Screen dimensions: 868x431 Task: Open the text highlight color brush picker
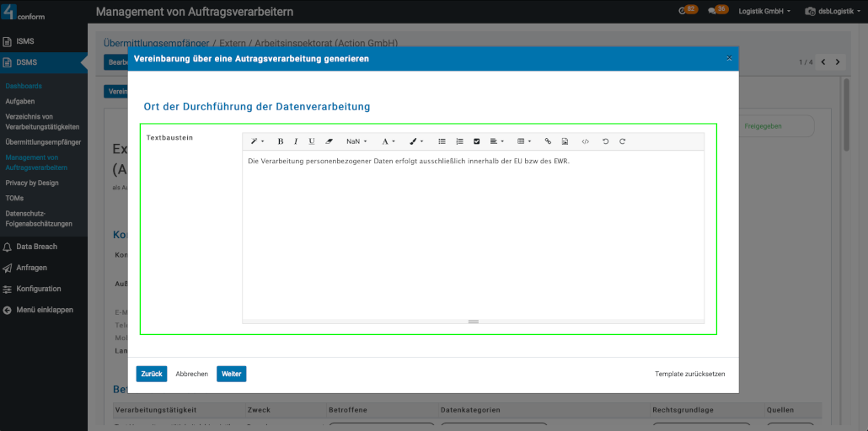point(416,141)
